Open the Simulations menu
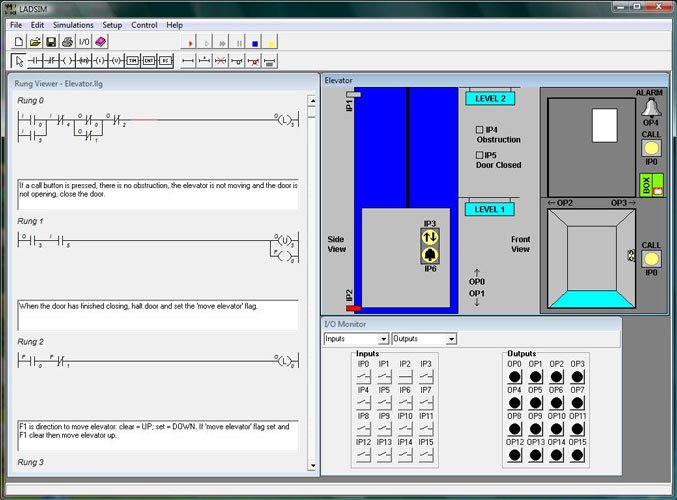Image resolution: width=677 pixels, height=500 pixels. tap(73, 24)
